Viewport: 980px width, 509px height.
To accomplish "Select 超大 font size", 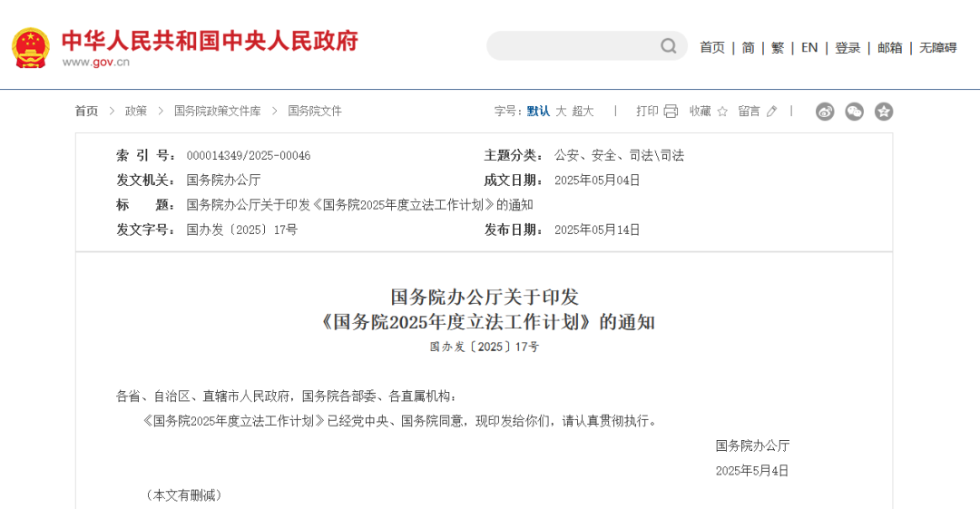I will (x=583, y=111).
